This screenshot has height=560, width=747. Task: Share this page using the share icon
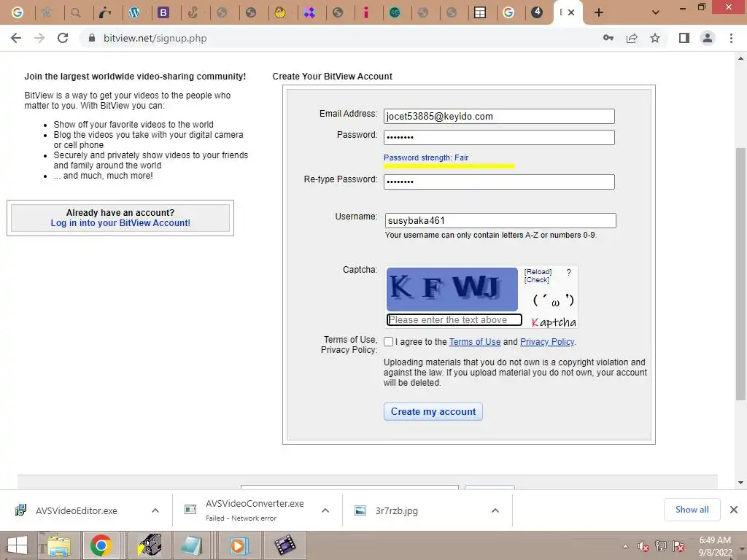[x=632, y=38]
